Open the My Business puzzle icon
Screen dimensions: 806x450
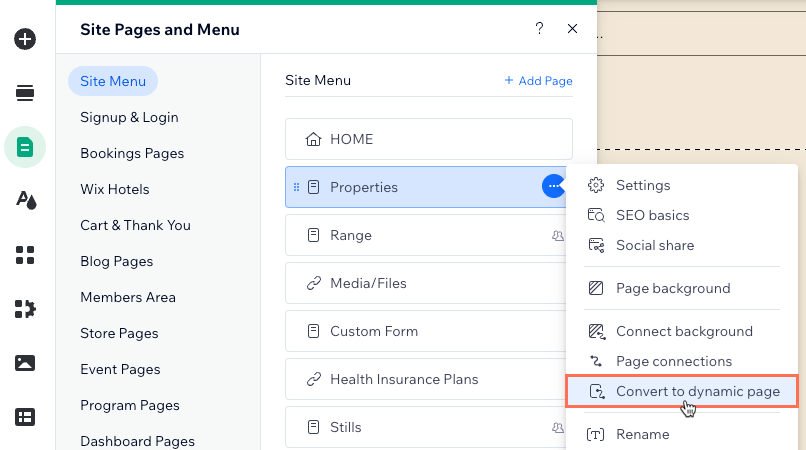pos(25,309)
